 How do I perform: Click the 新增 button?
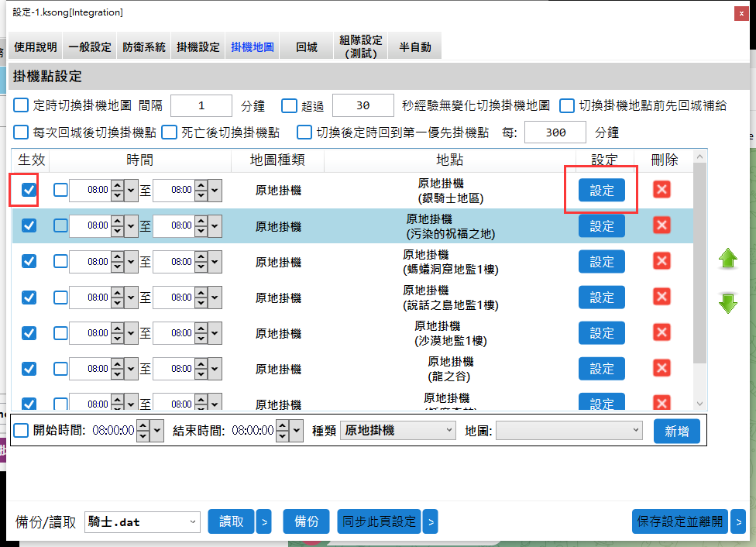click(676, 432)
